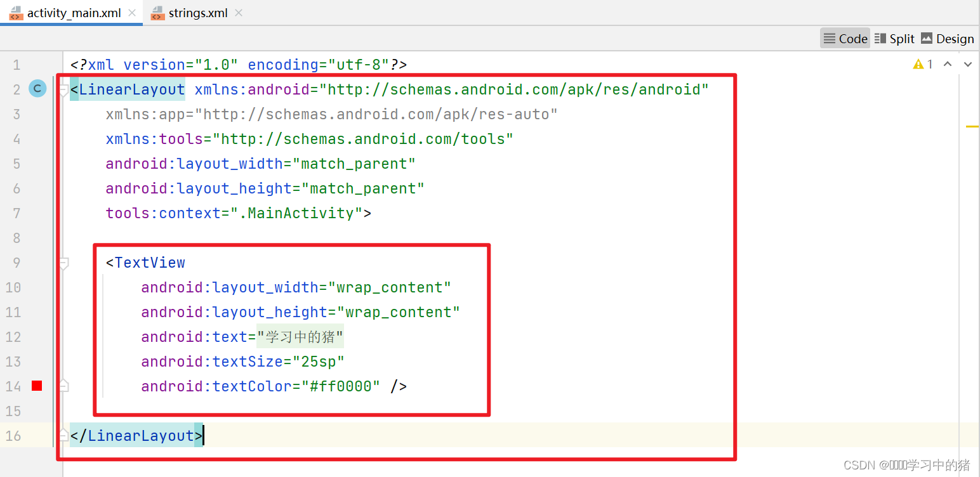Close the activity_main.xml tab

coord(131,13)
